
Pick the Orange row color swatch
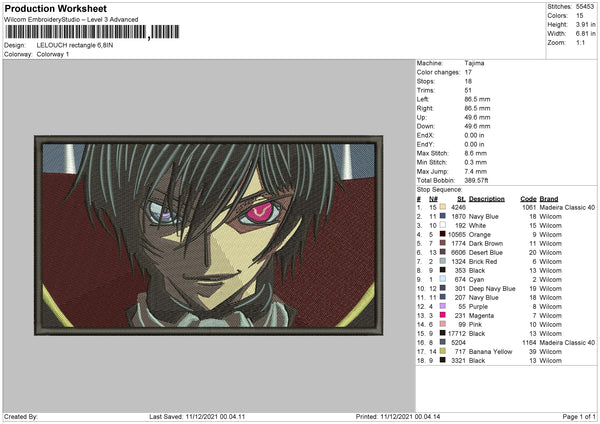click(x=443, y=234)
